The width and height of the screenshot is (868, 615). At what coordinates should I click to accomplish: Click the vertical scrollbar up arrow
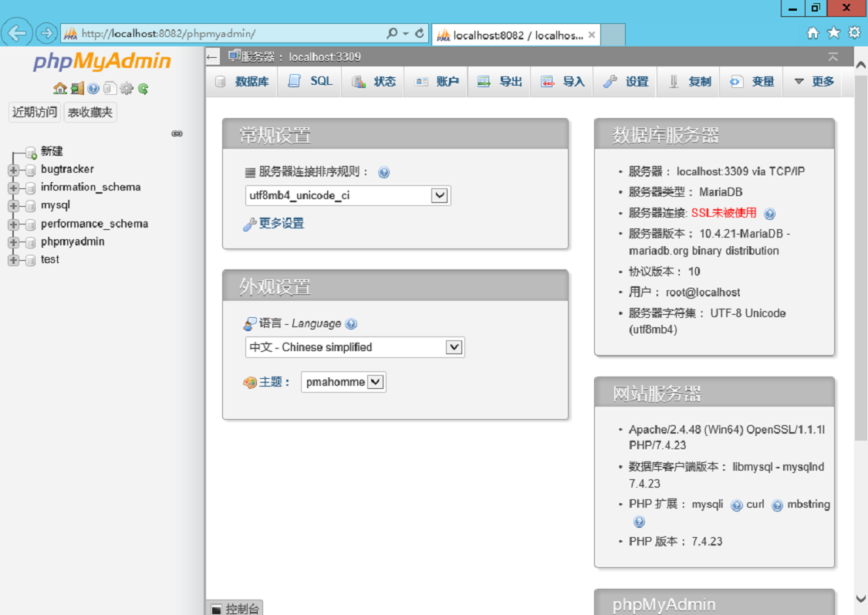click(861, 64)
